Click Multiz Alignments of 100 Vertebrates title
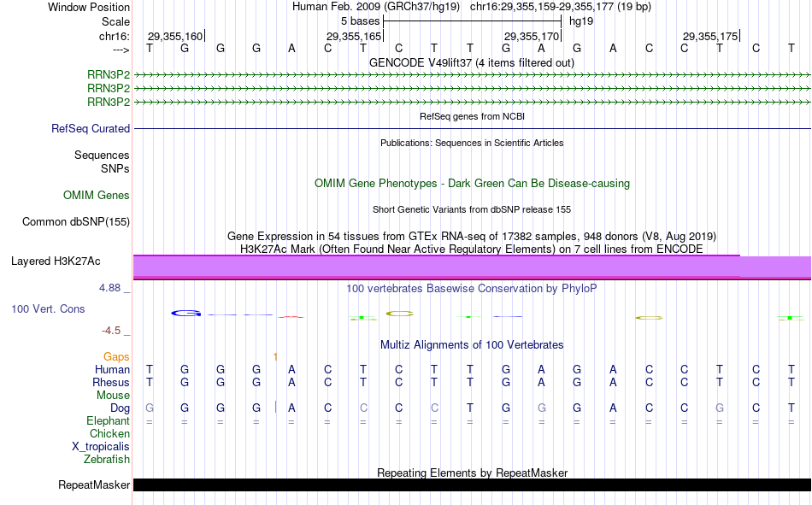This screenshot has width=812, height=505. (x=472, y=345)
